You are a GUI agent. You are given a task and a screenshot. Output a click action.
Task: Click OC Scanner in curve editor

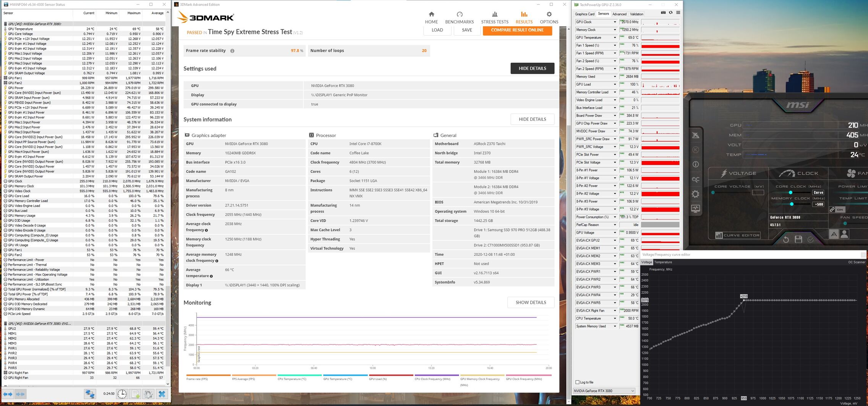857,262
